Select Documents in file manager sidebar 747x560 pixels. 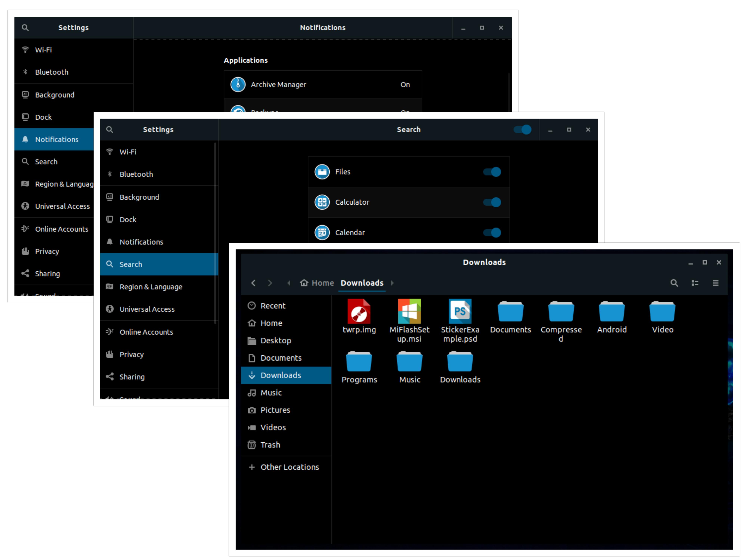click(x=286, y=358)
